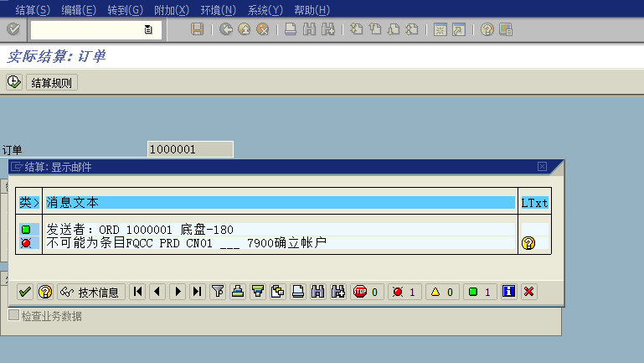Open the 结算(S) menu

pyautogui.click(x=33, y=9)
